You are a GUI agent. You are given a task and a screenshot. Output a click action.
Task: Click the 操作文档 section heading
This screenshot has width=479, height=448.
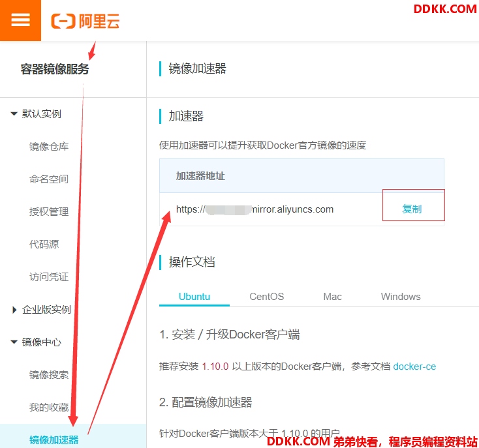[192, 262]
